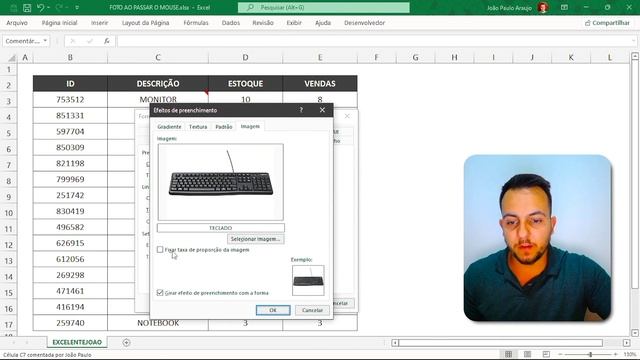
Task: Click the Redo arrow icon
Action: tap(59, 8)
